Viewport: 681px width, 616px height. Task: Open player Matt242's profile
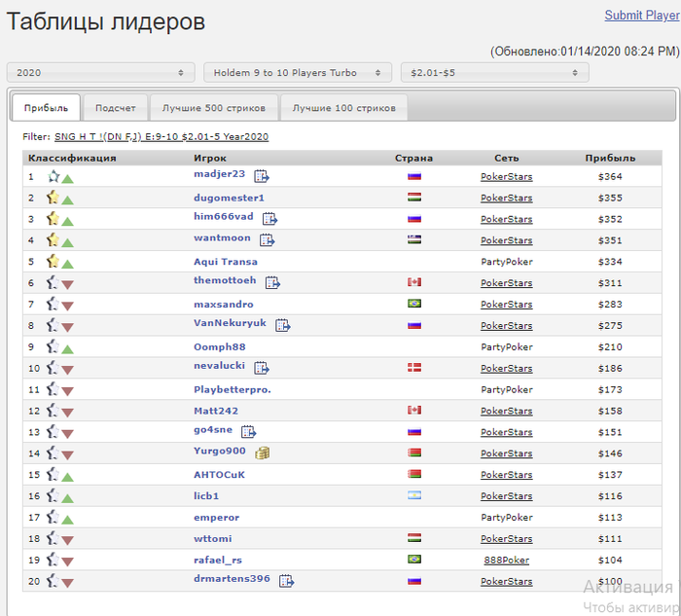[x=216, y=411]
